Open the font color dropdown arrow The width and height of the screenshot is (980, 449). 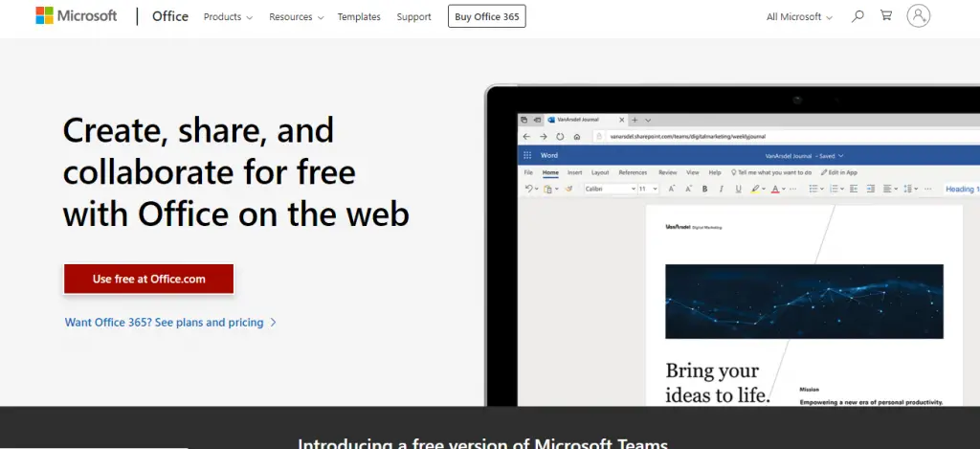784,189
